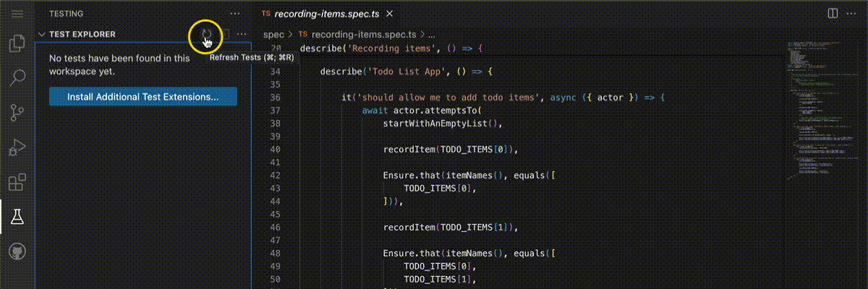This screenshot has width=868, height=289.
Task: Open the GitHub view in activity bar
Action: pos(16,251)
